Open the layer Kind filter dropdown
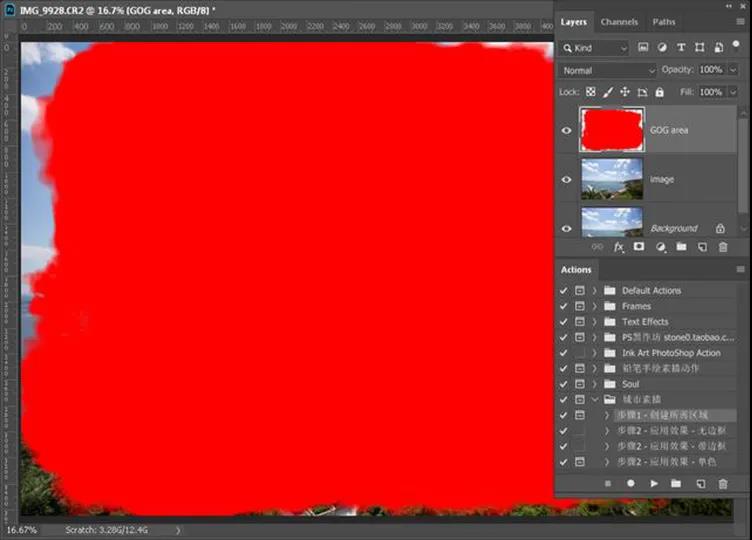Image resolution: width=752 pixels, height=540 pixels. point(595,48)
